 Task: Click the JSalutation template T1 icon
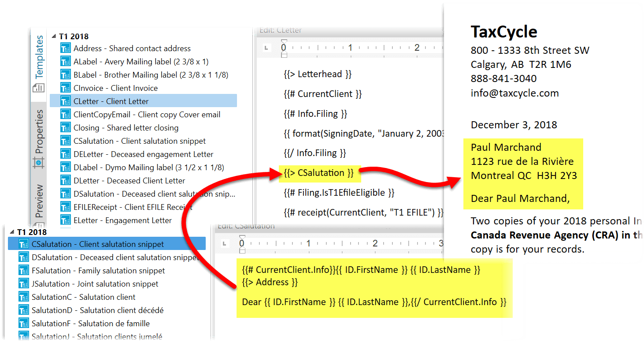pos(24,284)
